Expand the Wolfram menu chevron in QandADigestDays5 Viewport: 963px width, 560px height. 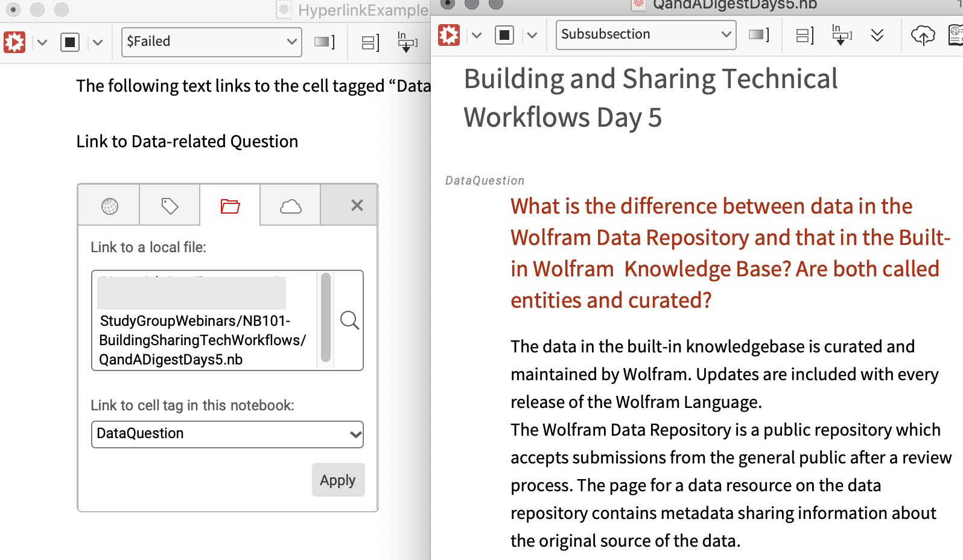[x=477, y=35]
